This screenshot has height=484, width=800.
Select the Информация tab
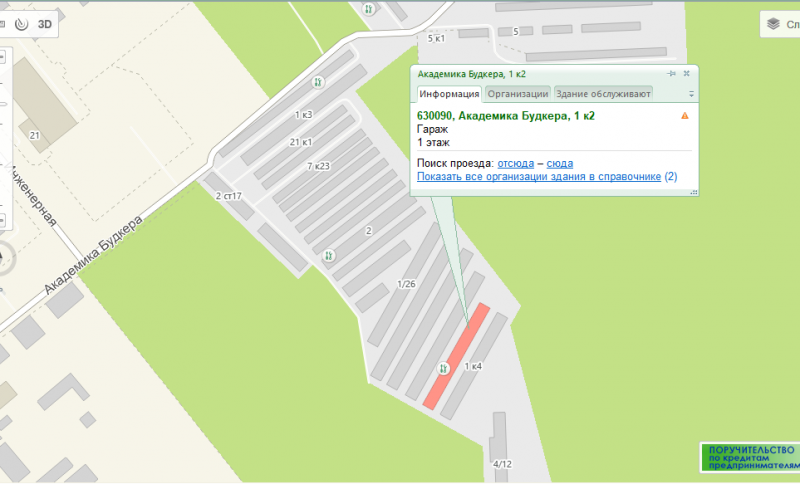click(x=449, y=94)
